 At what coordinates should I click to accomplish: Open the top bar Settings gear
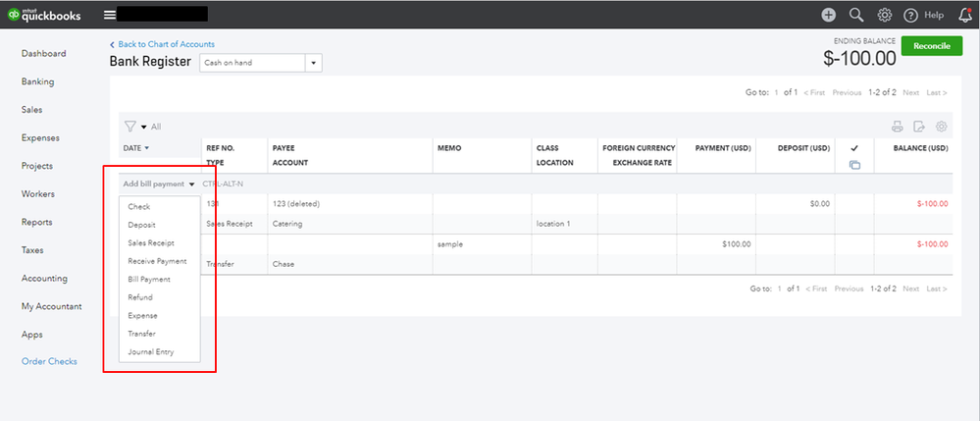(884, 15)
